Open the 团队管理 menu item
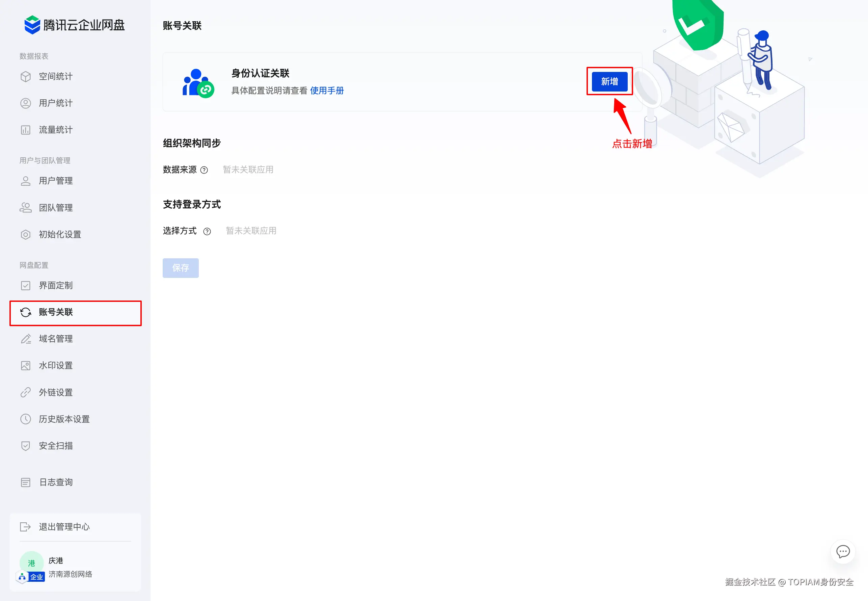The height and width of the screenshot is (601, 868). 56,208
